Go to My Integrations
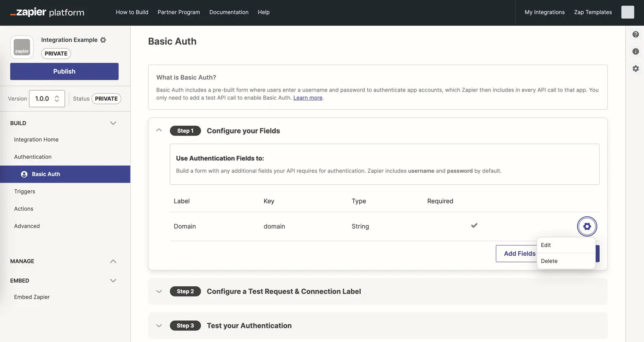The height and width of the screenshot is (342, 644). pyautogui.click(x=545, y=12)
